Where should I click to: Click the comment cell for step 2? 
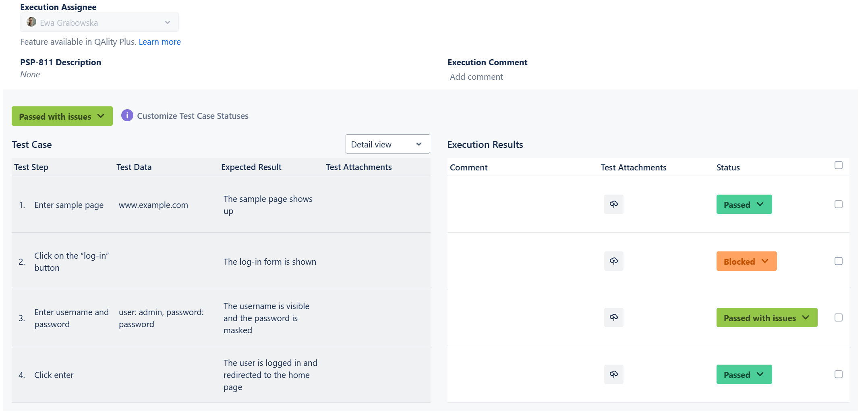click(x=524, y=261)
